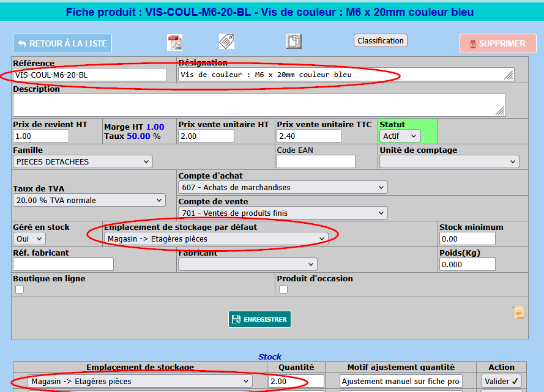Image resolution: width=544 pixels, height=392 pixels.
Task: Click in the Description text area
Action: (259, 105)
